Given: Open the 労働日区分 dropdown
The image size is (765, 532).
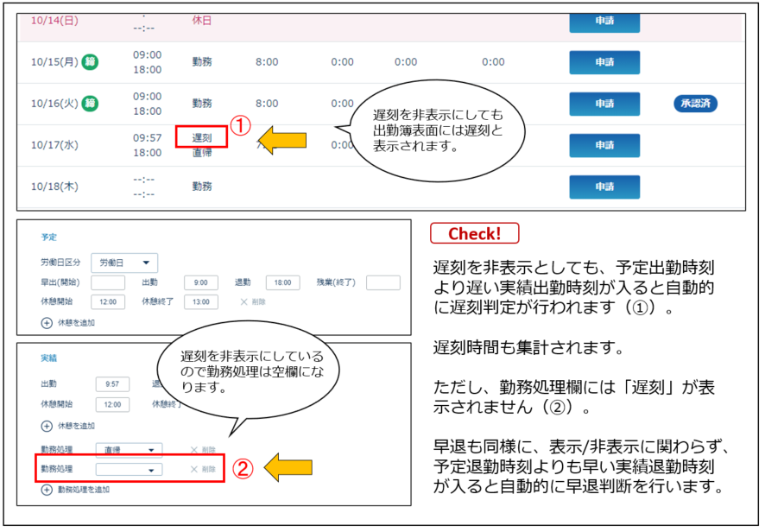Looking at the screenshot, I should tap(124, 263).
